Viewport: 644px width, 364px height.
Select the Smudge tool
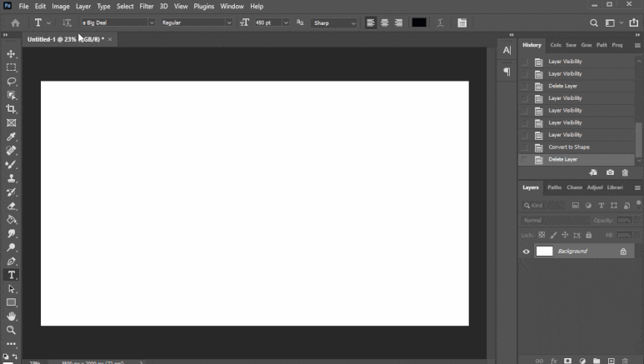click(11, 233)
